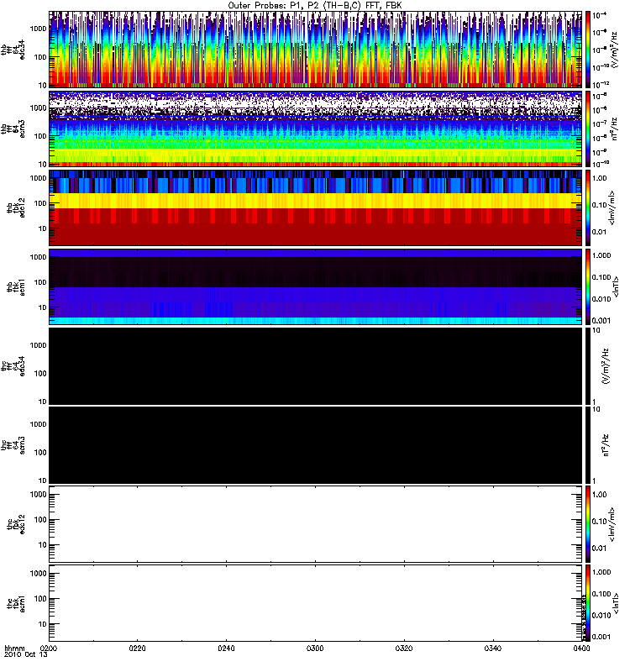Screen dimensions: 630x672
Task: Select the thb fff 64 edc34 spectrogram panel
Action: [x=316, y=50]
